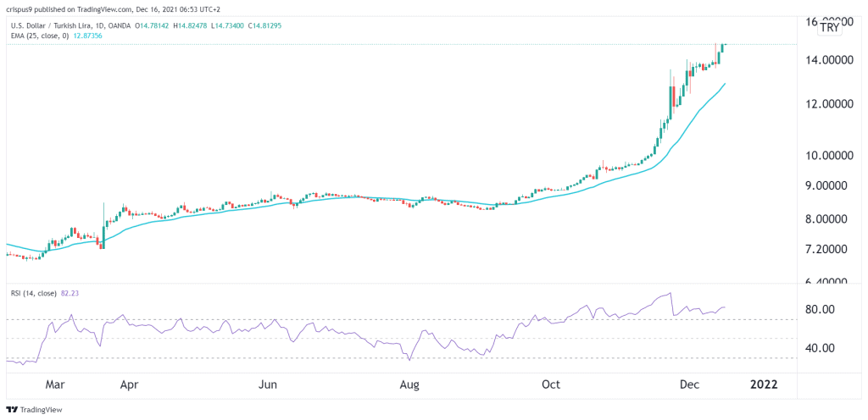Screen dimensions: 868x420
Task: Click the Mar label on the time axis
Action: coord(53,384)
